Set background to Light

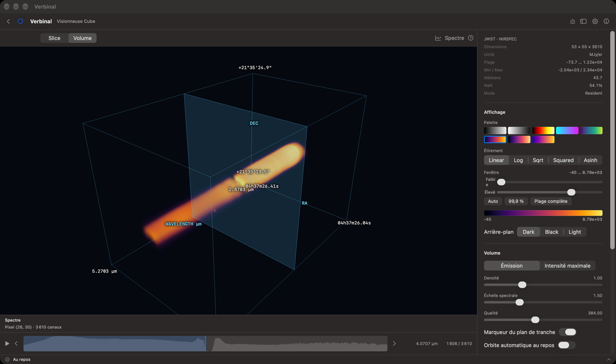click(574, 232)
